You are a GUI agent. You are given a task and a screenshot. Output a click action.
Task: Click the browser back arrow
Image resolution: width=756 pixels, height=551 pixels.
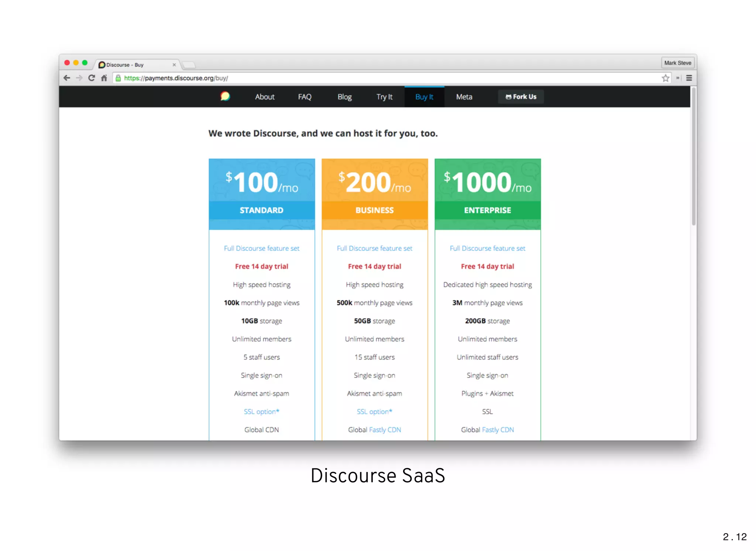point(67,78)
